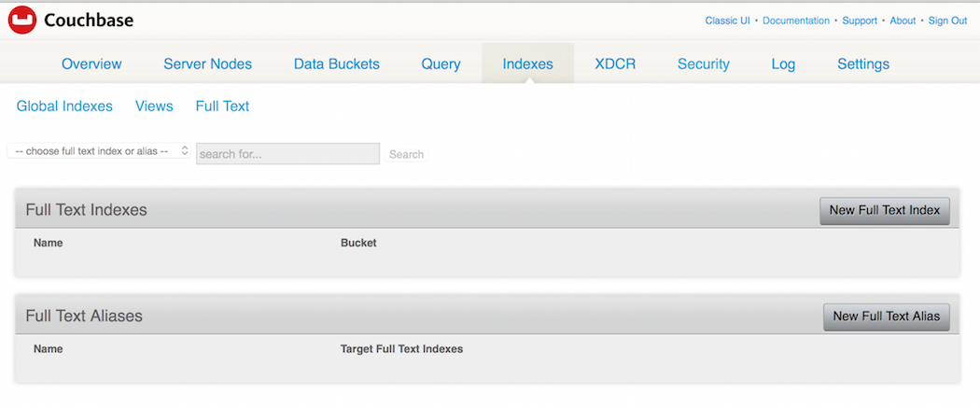Click the Bucket column header
Image resolution: width=980 pixels, height=408 pixels.
click(x=358, y=243)
